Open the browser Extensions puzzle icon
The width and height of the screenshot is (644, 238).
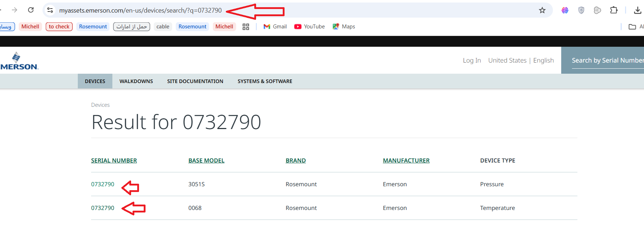614,10
